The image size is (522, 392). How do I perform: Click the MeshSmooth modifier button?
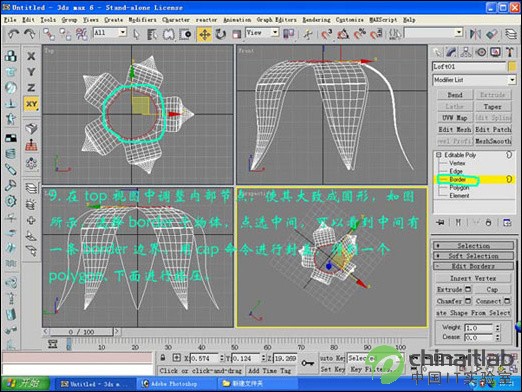[x=493, y=141]
